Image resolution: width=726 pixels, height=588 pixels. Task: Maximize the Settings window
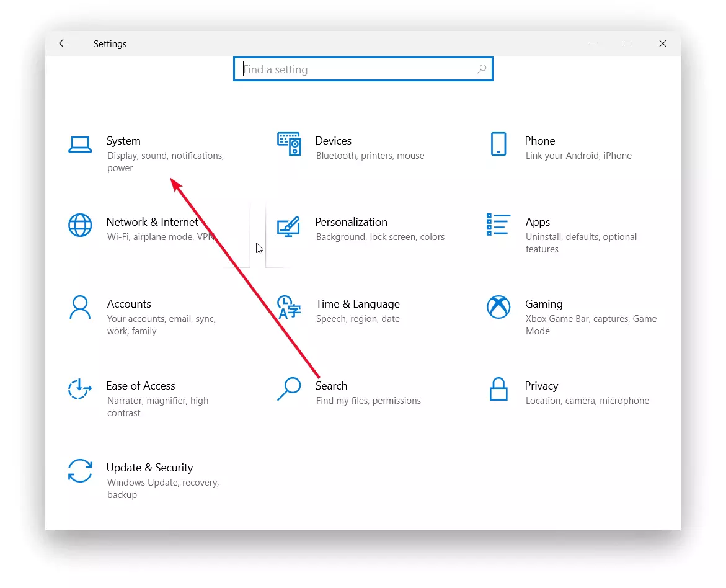(x=627, y=43)
